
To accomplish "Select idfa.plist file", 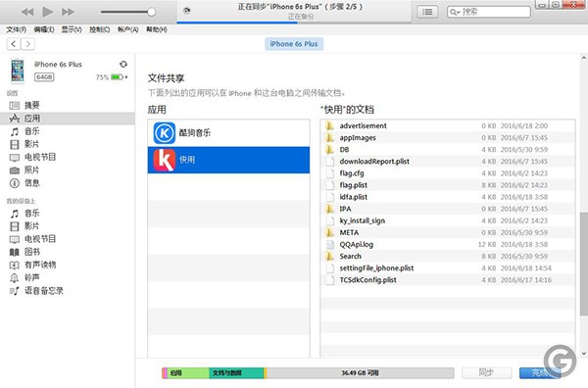I will (448, 197).
